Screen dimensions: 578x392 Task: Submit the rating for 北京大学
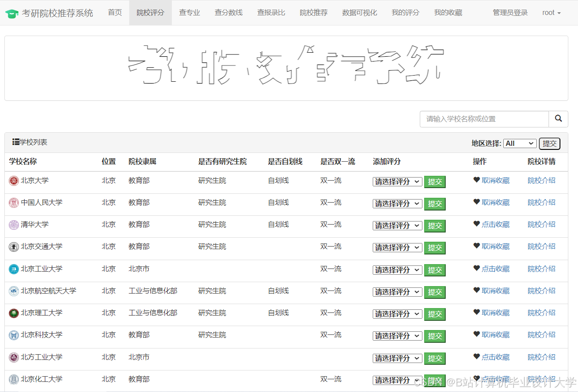(x=435, y=181)
